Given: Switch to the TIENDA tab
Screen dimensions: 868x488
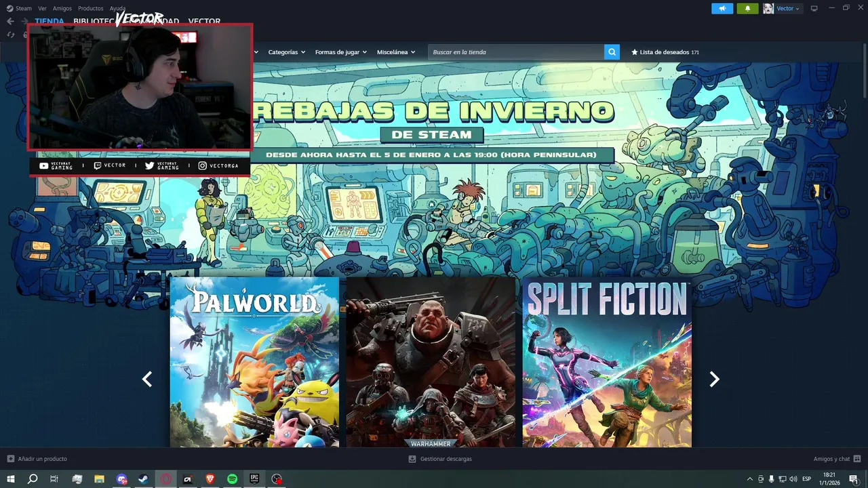Looking at the screenshot, I should click(x=50, y=22).
